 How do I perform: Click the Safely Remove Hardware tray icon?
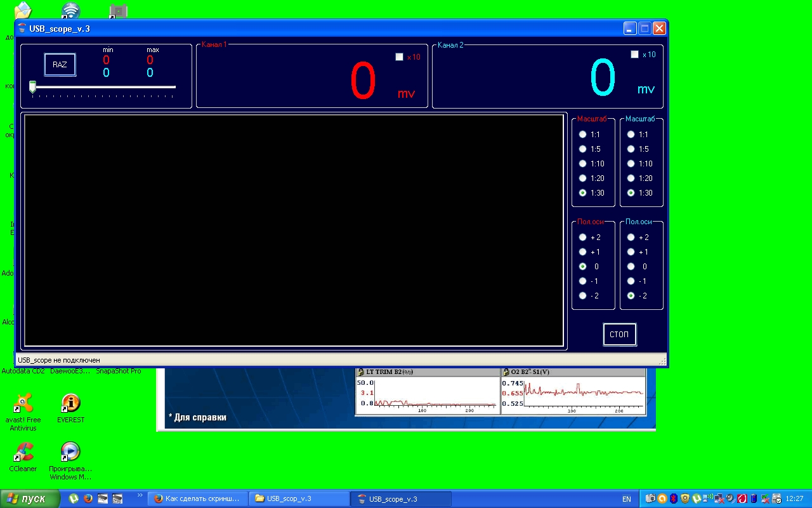point(776,498)
